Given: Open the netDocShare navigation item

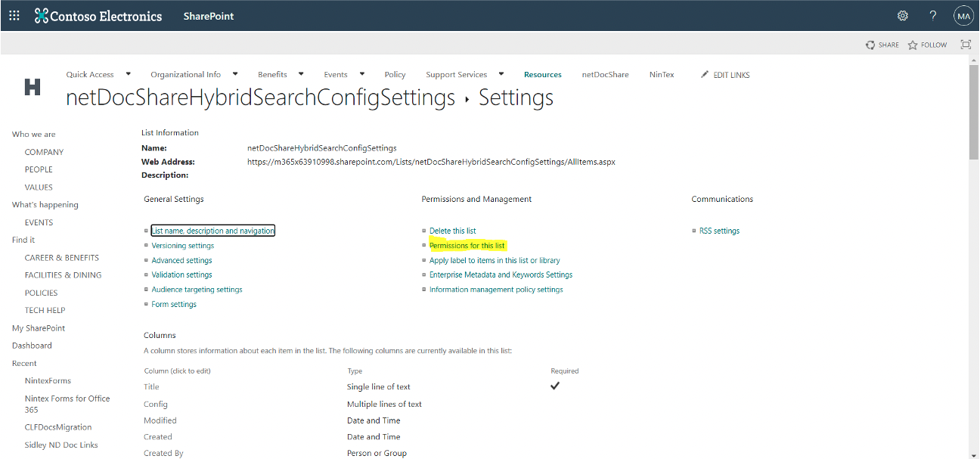Looking at the screenshot, I should point(605,75).
